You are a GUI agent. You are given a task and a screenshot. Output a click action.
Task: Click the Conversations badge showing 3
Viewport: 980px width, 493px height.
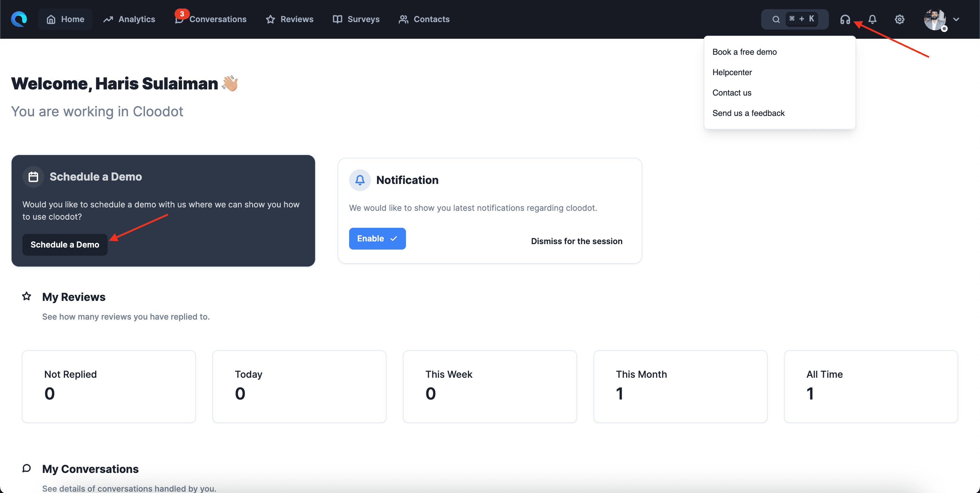(182, 14)
